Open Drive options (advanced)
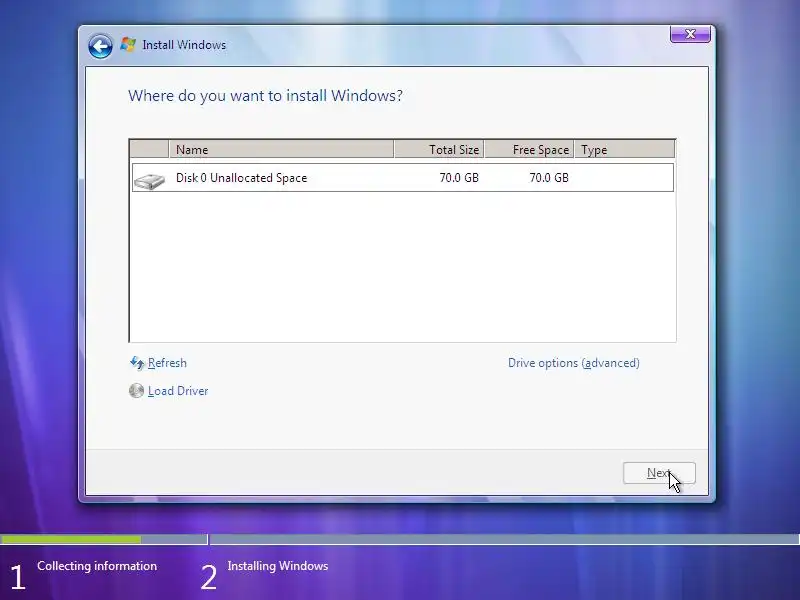This screenshot has height=600, width=800. click(x=573, y=363)
